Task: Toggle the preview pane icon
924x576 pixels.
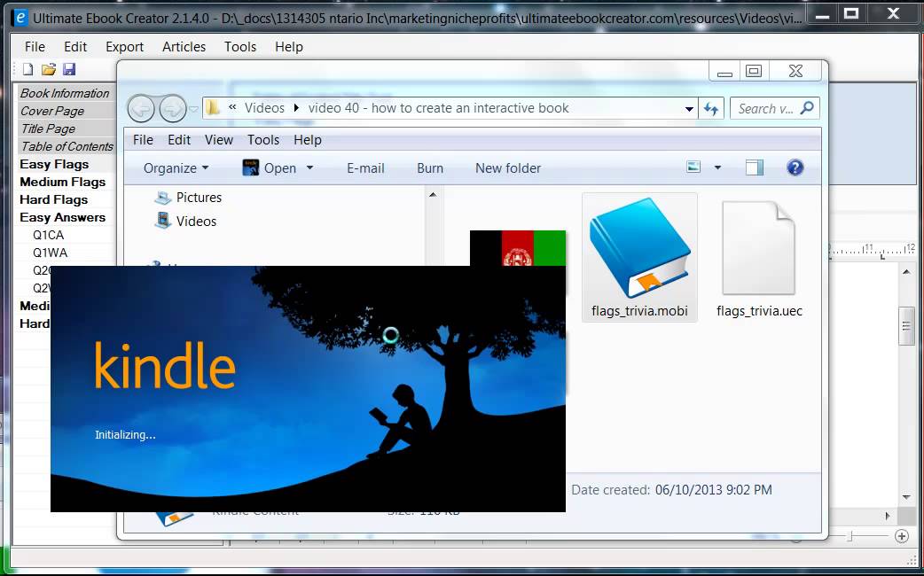Action: click(x=755, y=167)
